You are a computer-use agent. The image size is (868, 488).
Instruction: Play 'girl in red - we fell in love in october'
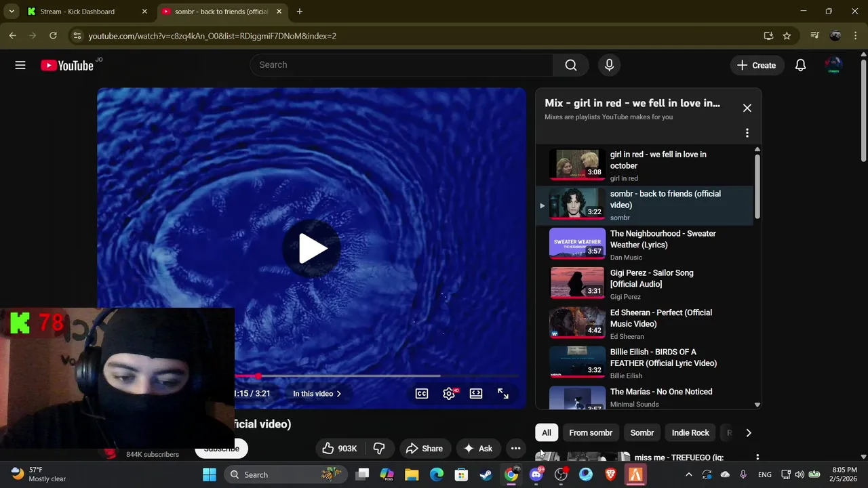coord(644,165)
